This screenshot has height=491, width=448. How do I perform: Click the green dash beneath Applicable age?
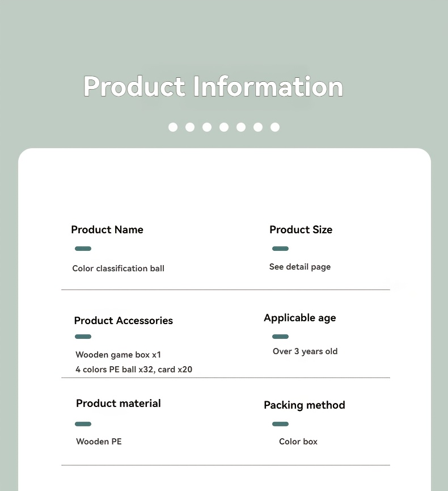point(280,337)
